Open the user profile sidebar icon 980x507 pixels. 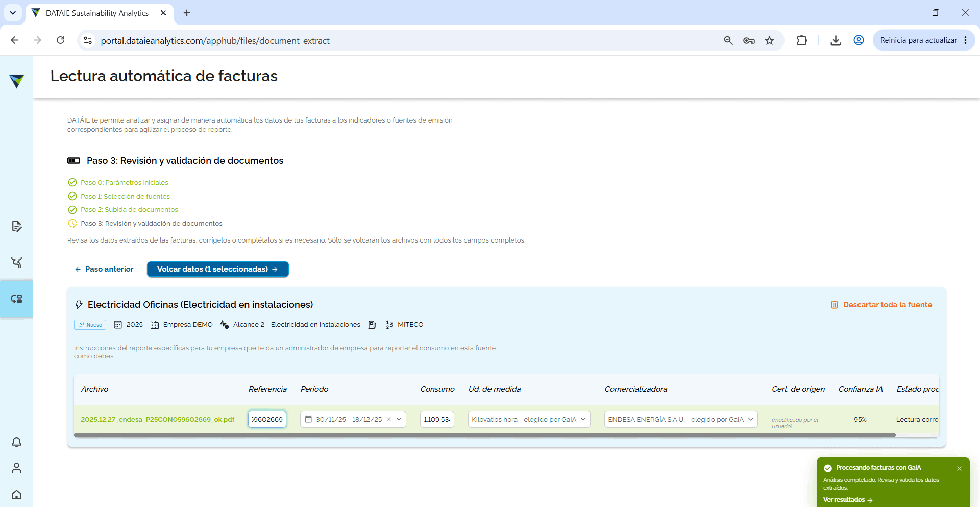16,468
